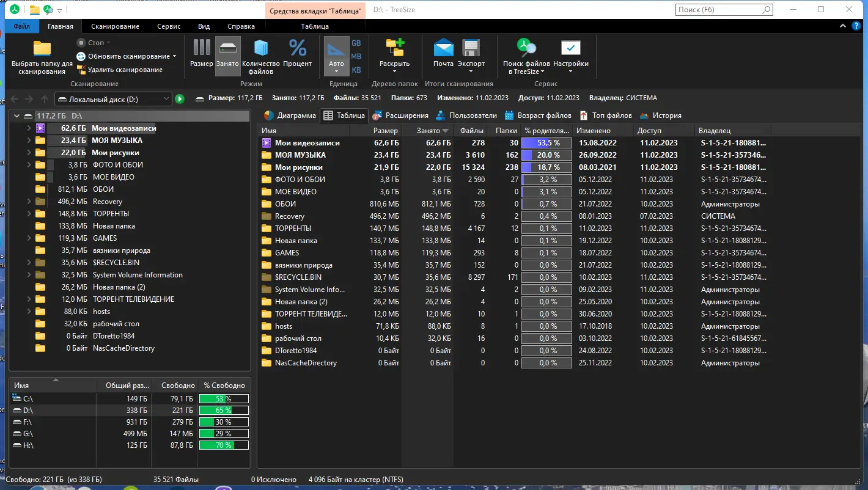Collapse the D:\ root tree node
The image size is (868, 490).
[17, 116]
